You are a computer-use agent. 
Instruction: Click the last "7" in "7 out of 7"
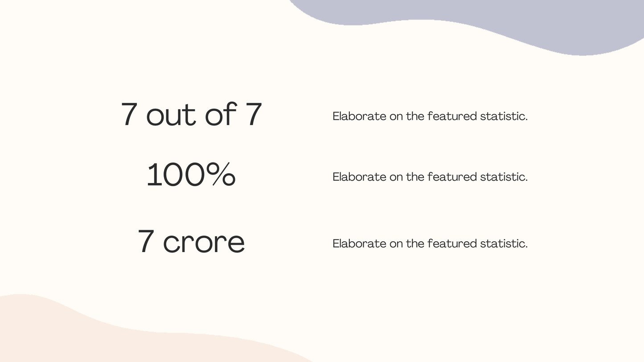click(x=254, y=114)
